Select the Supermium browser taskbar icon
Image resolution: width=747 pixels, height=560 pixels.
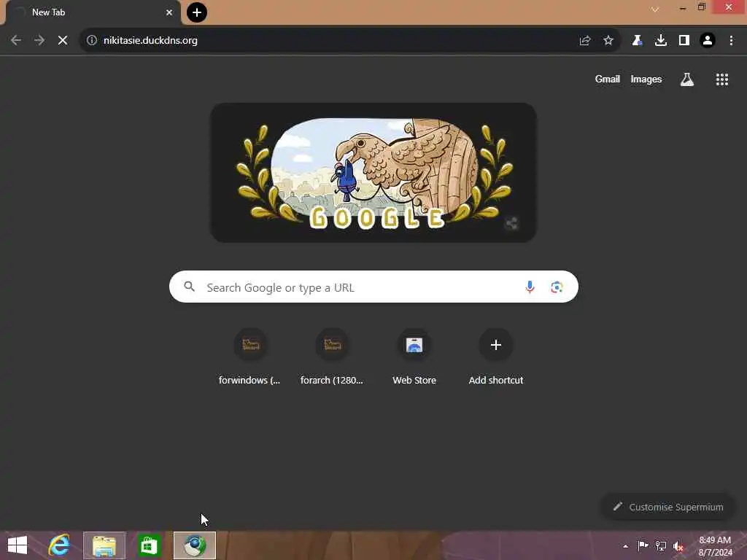(x=194, y=545)
